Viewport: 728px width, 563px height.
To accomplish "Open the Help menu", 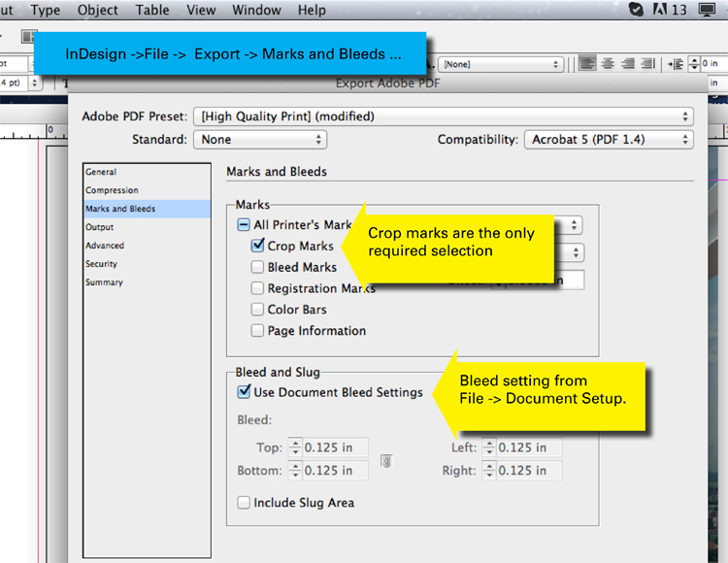I will pos(312,10).
